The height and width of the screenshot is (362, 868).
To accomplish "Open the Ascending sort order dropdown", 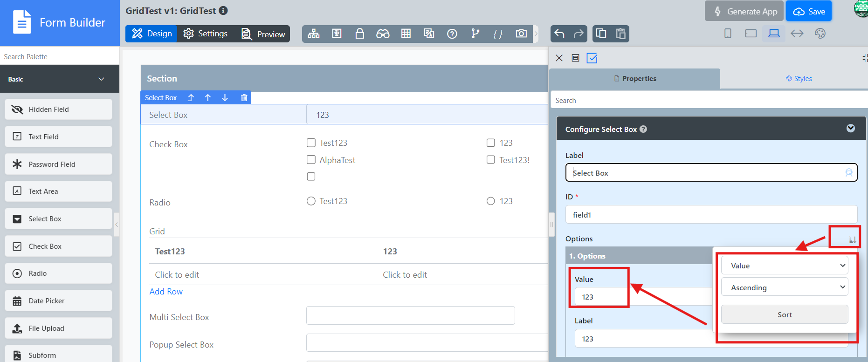I will [x=784, y=287].
